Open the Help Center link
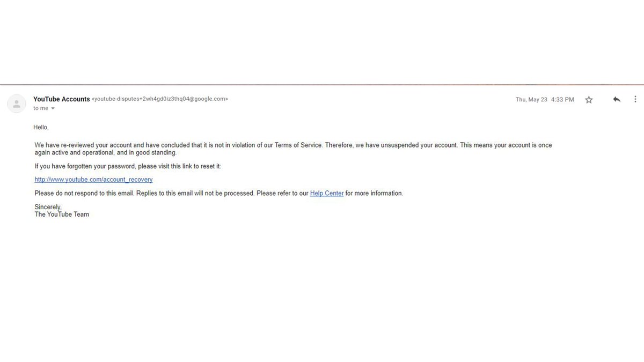The width and height of the screenshot is (644, 362). click(327, 193)
